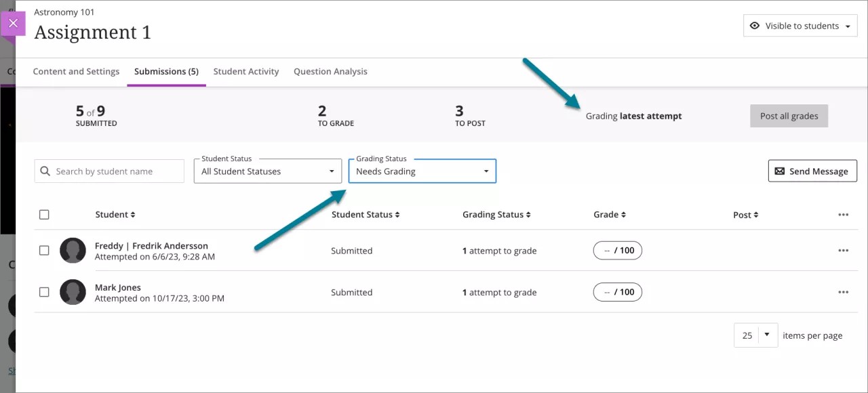Sort submissions by Grade column
Viewport: 868px width, 393px height.
click(609, 215)
